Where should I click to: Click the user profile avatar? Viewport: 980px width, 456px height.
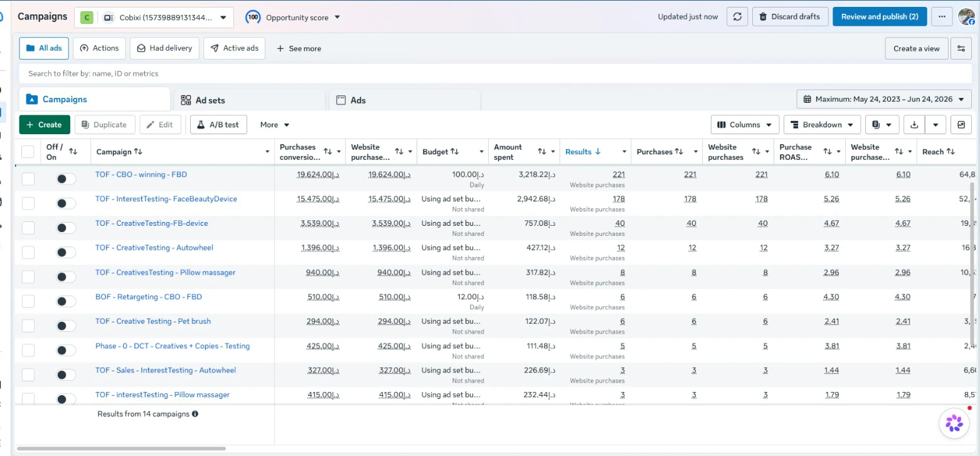click(967, 17)
